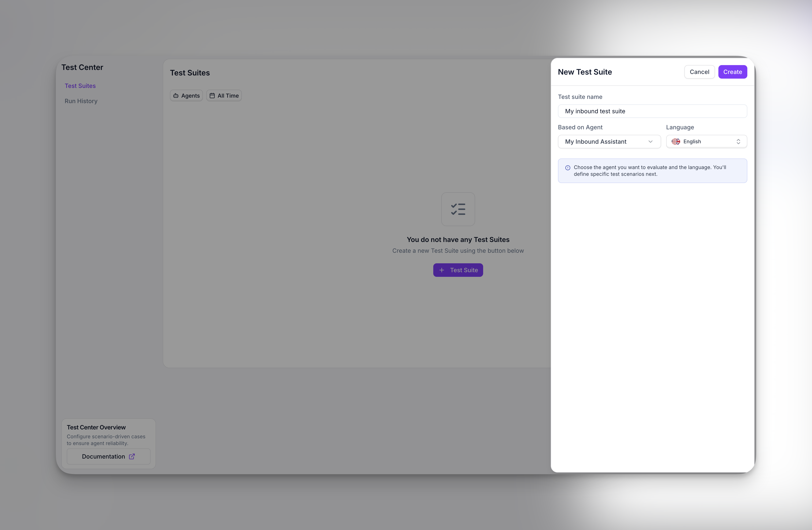The height and width of the screenshot is (530, 812).
Task: Click the calendar icon on All Time filter
Action: [x=212, y=96]
